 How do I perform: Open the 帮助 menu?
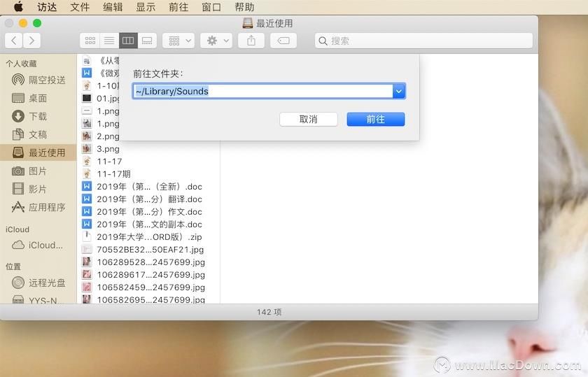[244, 7]
